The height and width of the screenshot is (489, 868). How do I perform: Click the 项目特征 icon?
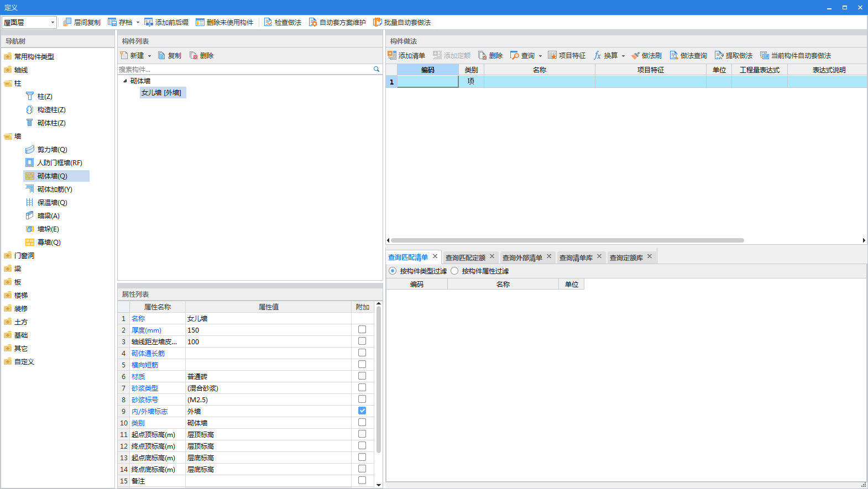552,55
